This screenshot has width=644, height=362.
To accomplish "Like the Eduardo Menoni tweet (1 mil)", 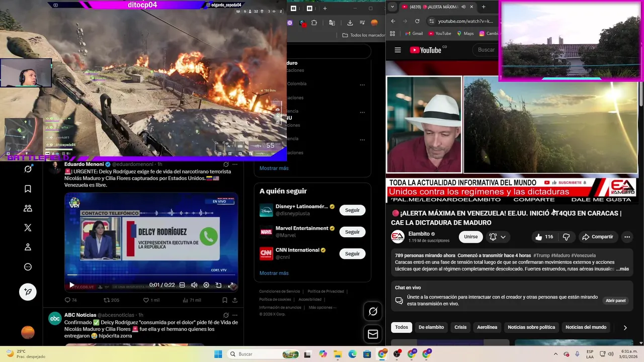I will pos(151,300).
